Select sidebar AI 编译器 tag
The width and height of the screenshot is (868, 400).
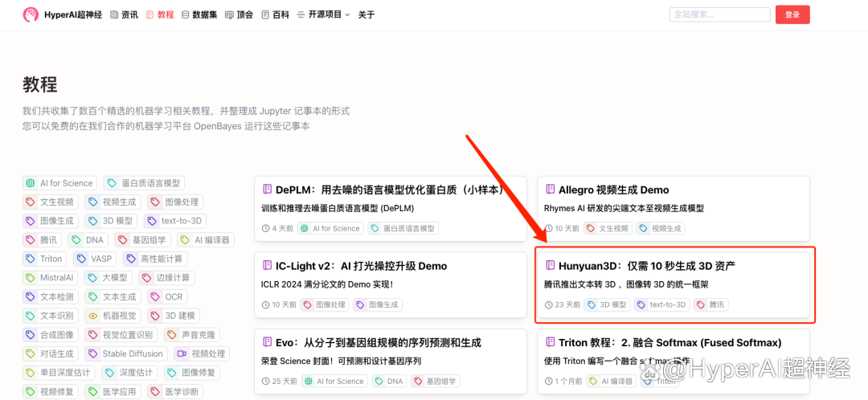[206, 239]
